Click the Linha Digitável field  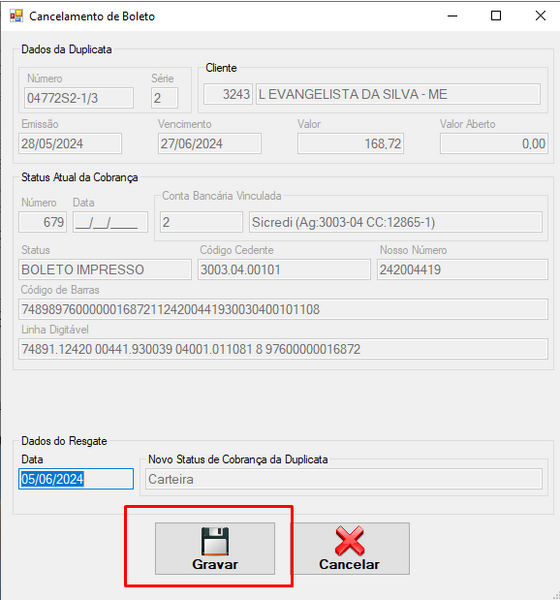click(x=283, y=349)
